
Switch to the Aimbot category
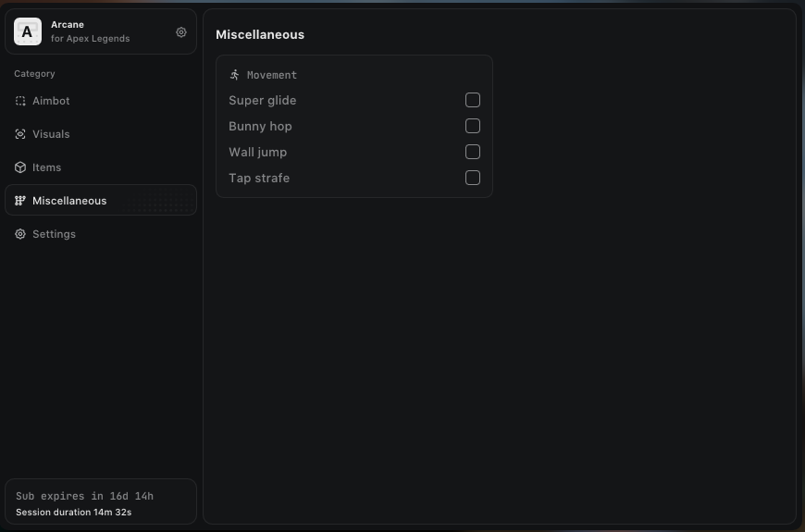[x=51, y=101]
